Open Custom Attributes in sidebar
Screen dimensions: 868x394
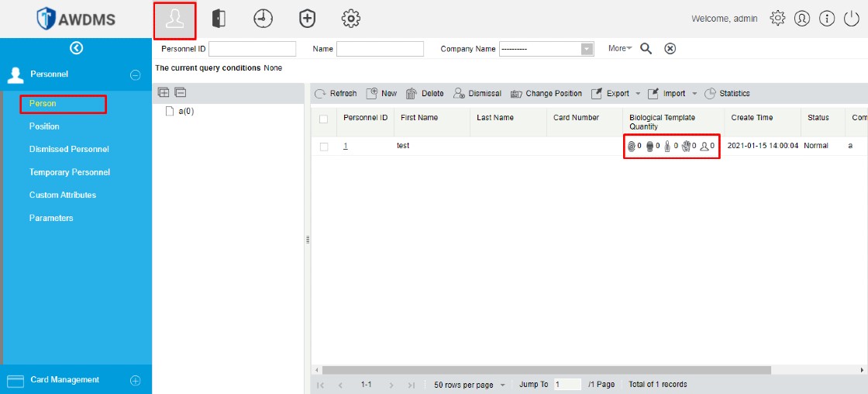point(63,195)
